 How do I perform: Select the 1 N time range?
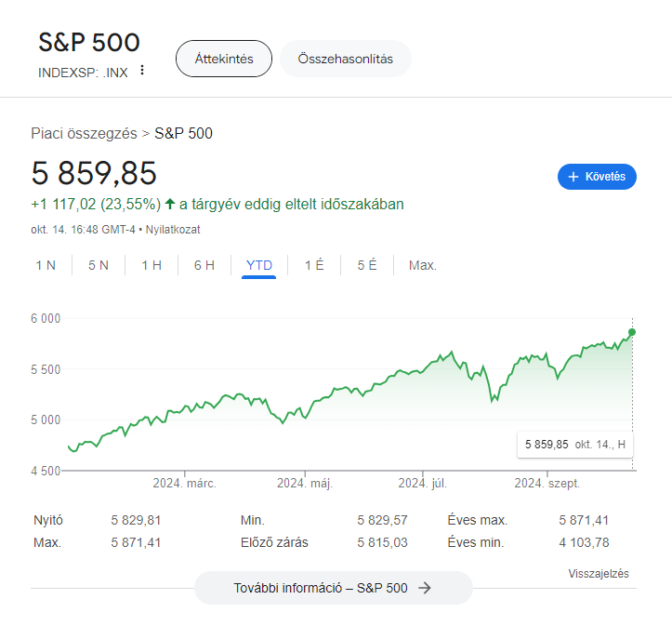tap(46, 265)
